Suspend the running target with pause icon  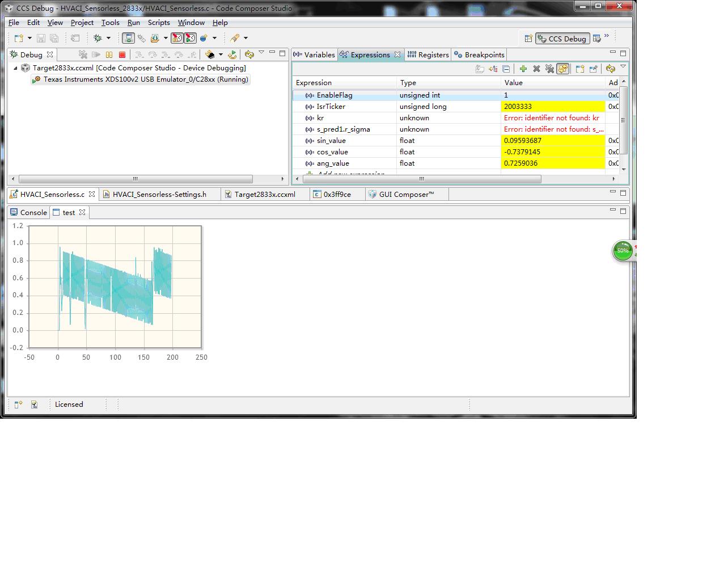click(109, 54)
